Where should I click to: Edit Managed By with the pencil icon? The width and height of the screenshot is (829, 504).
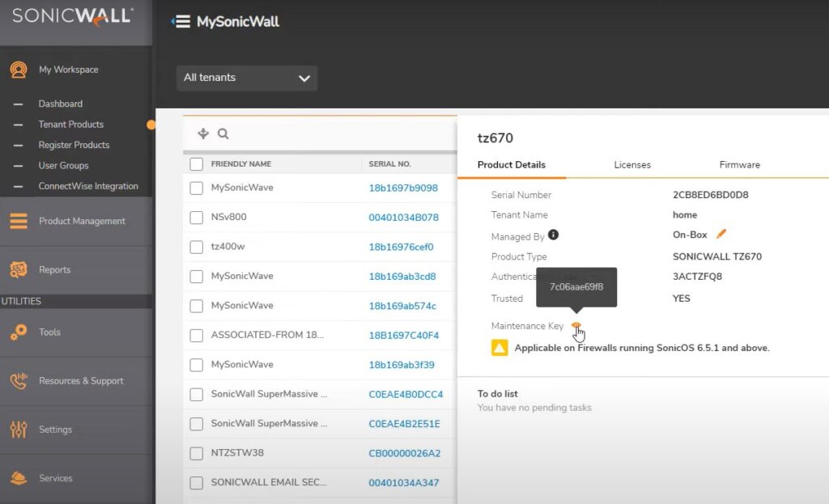(721, 235)
